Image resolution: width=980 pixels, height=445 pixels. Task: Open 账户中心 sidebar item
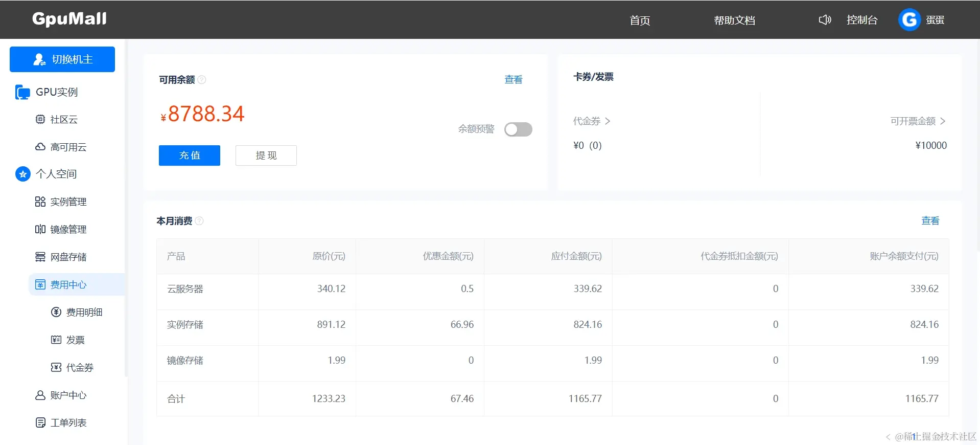click(x=68, y=395)
